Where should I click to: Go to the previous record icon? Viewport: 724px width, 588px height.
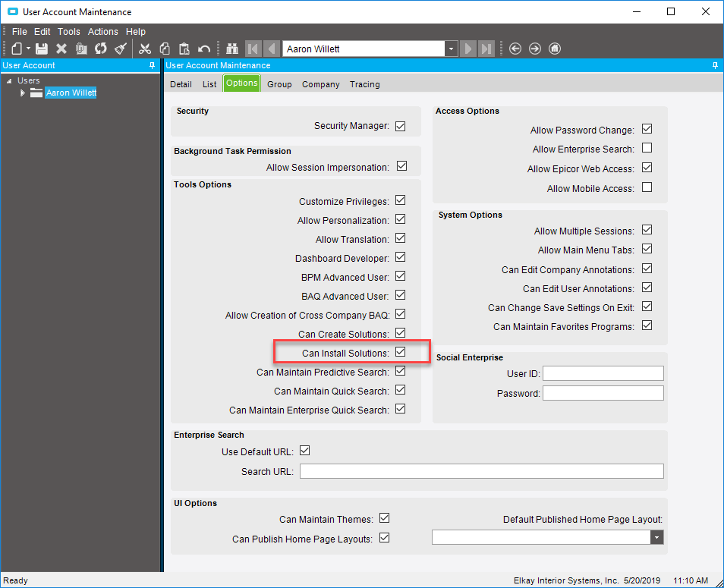(x=272, y=49)
